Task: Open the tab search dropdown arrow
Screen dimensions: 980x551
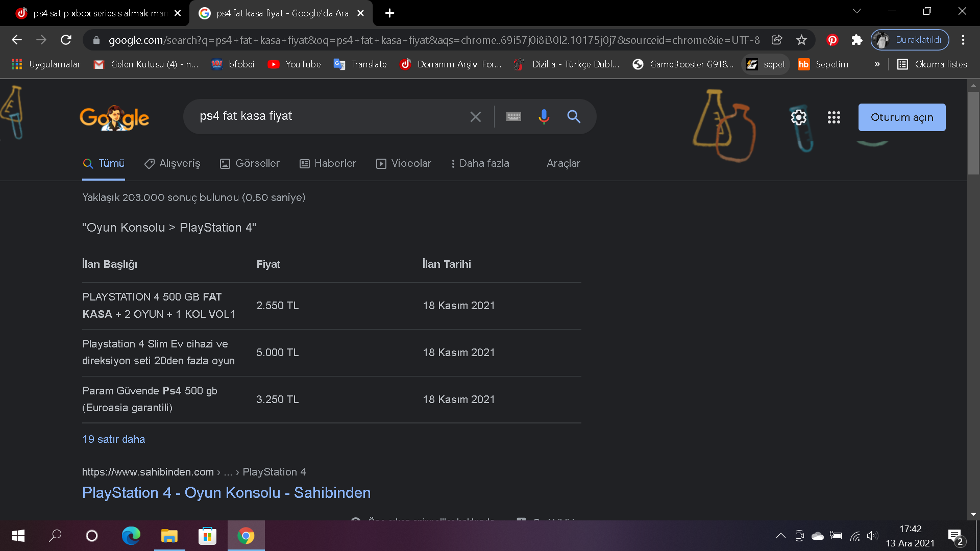Action: [857, 11]
